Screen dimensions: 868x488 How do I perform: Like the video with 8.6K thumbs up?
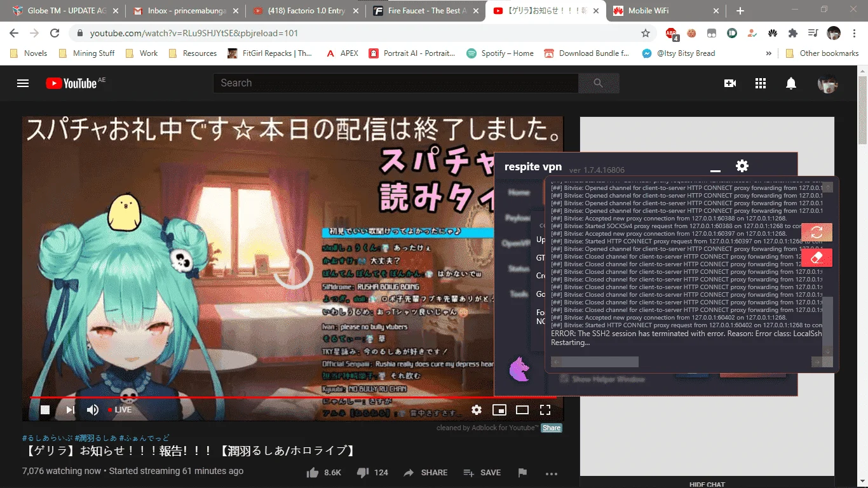click(x=324, y=473)
